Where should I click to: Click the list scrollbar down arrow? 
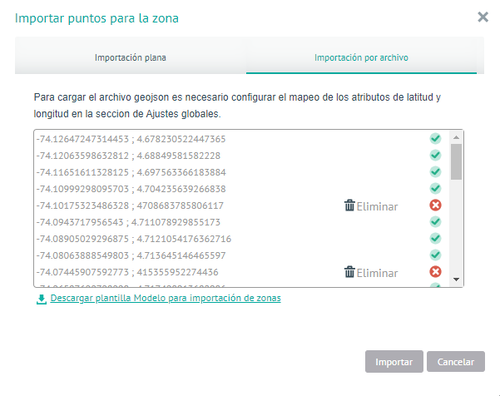tap(456, 279)
